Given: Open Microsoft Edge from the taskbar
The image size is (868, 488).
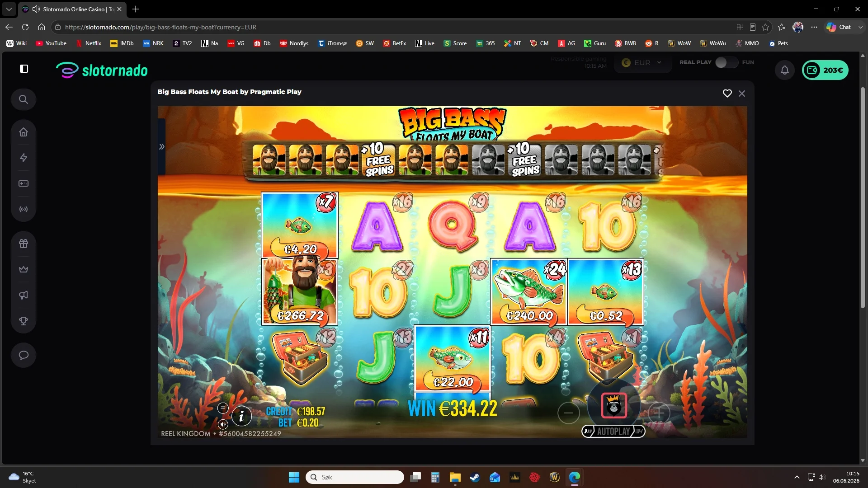Looking at the screenshot, I should pos(575,477).
